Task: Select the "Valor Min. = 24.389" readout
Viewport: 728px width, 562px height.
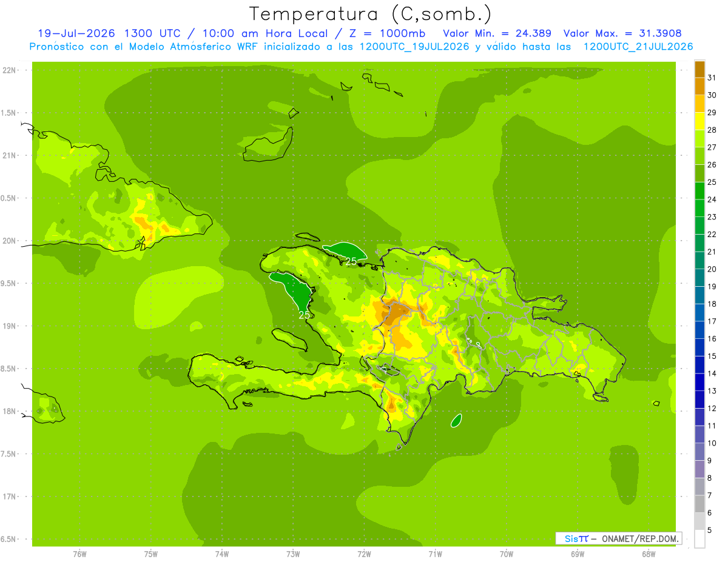Action: [x=497, y=33]
